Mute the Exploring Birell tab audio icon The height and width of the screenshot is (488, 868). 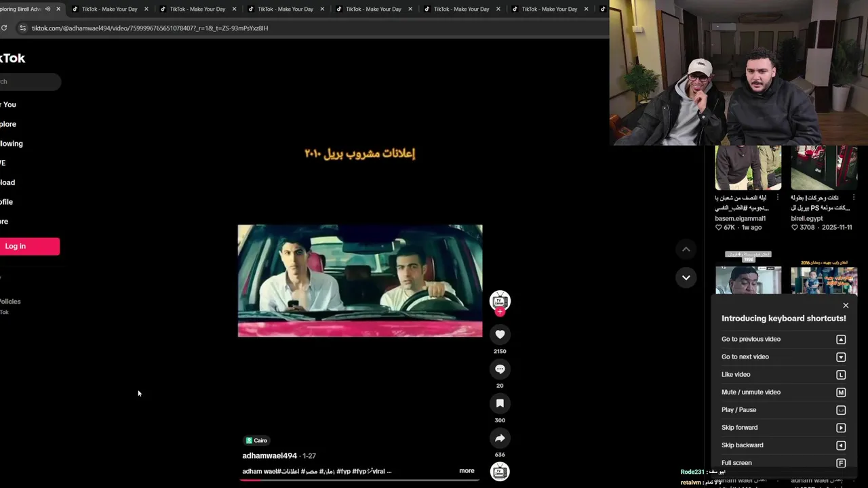(x=47, y=9)
